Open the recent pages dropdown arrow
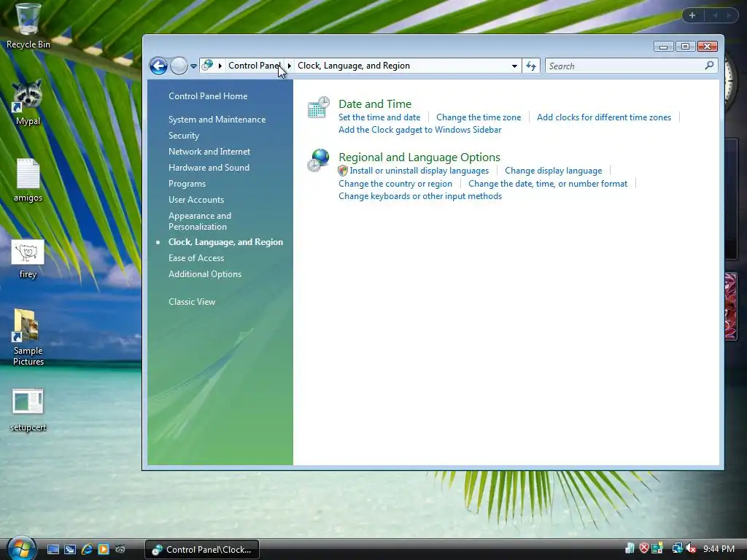747x560 pixels. coord(193,66)
